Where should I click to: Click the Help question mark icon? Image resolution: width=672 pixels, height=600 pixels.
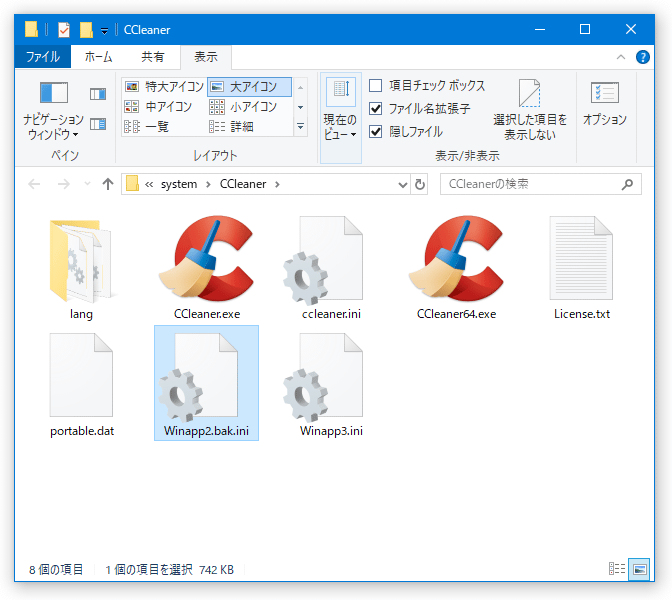point(642,57)
